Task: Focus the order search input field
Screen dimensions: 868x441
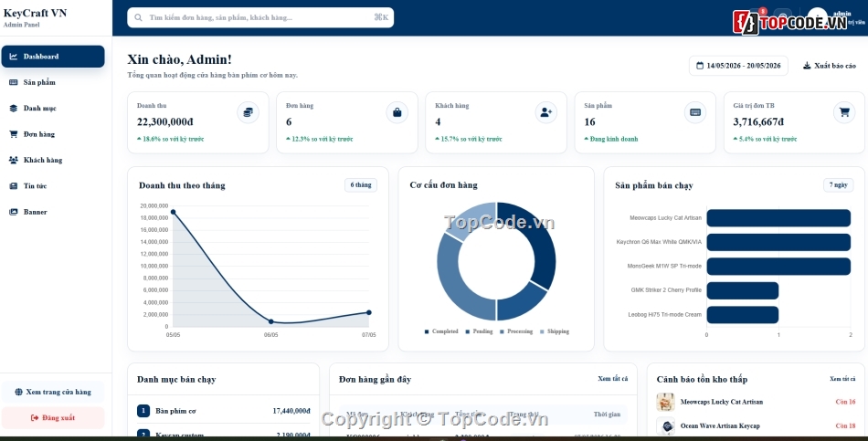Action: [260, 17]
